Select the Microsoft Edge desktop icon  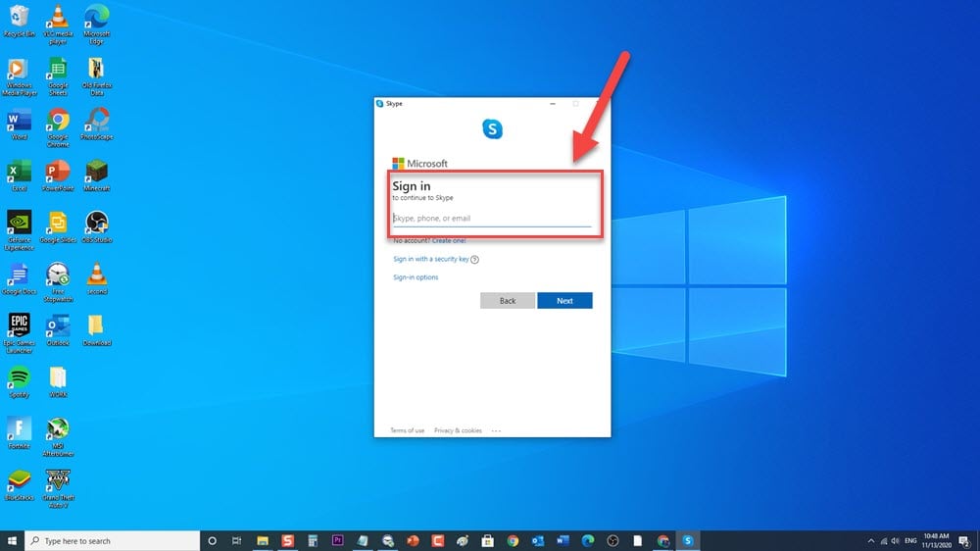coord(97,24)
